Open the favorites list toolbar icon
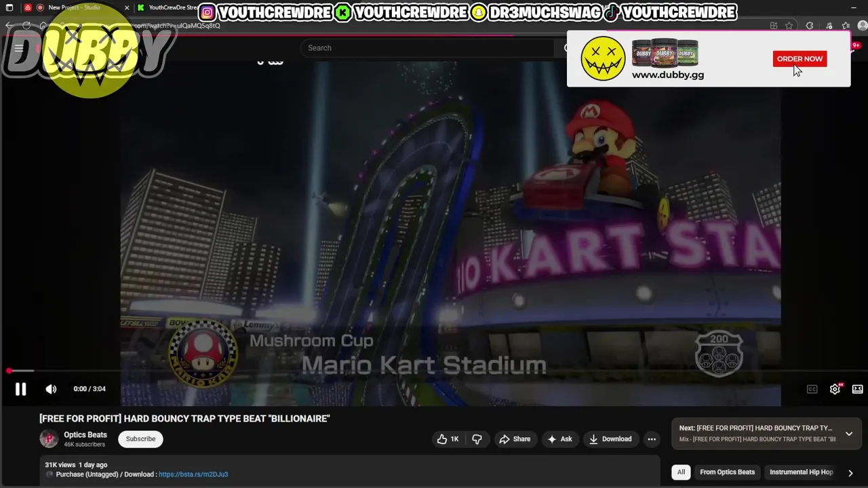The height and width of the screenshot is (488, 868). [845, 26]
